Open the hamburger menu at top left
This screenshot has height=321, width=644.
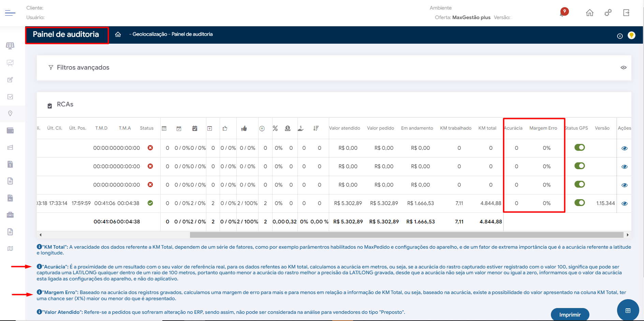click(x=10, y=13)
